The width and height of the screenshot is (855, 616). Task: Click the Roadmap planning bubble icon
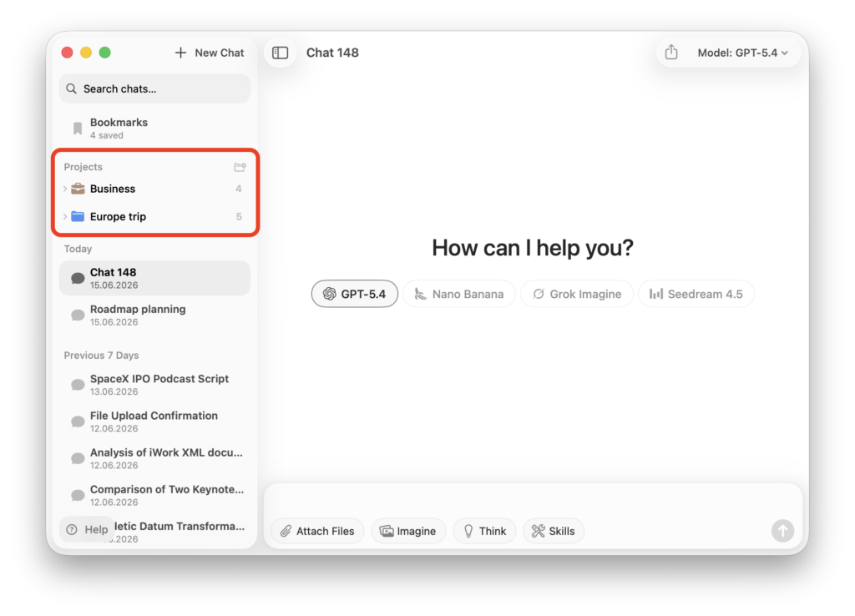(78, 315)
